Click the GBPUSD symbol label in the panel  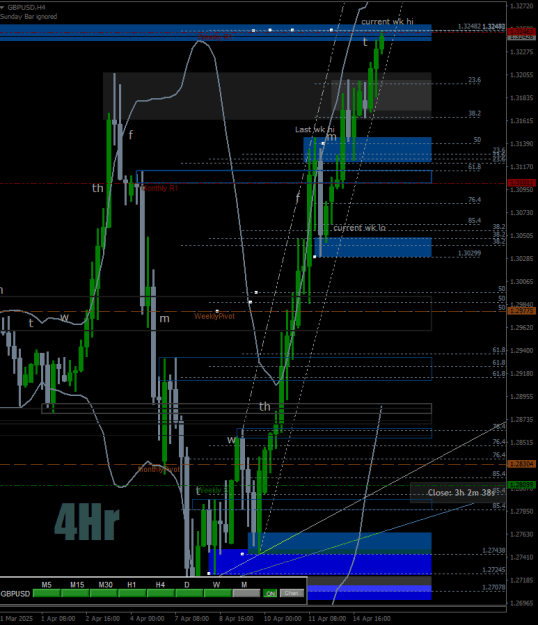coord(16,594)
